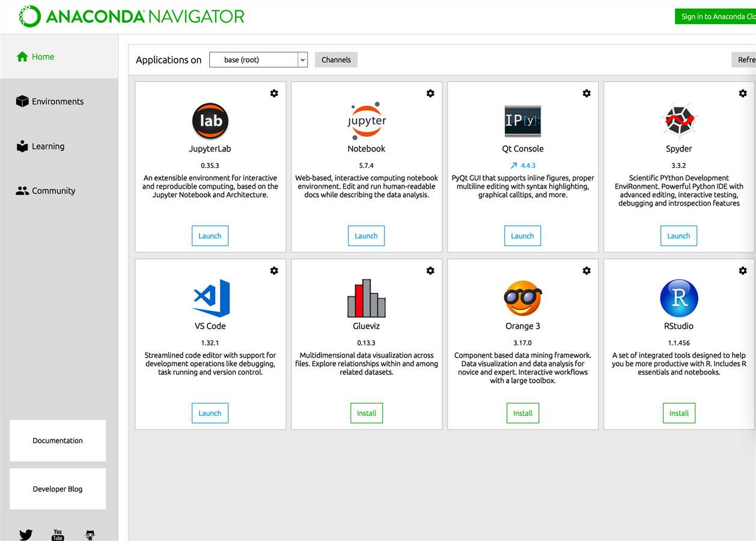Click the Refresh button
Screen dimensions: 756x541
(743, 60)
